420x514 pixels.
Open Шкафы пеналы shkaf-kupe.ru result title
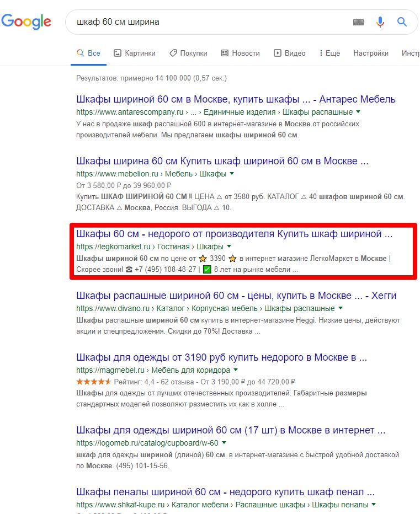[x=225, y=492]
